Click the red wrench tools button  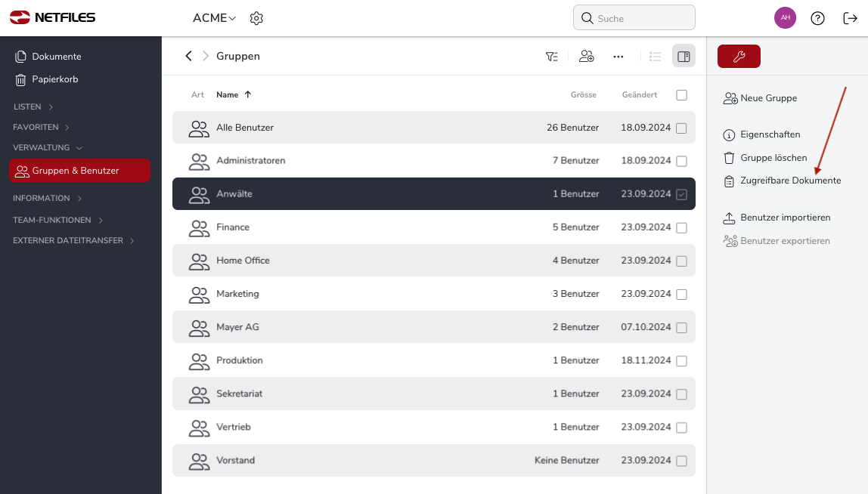(739, 57)
